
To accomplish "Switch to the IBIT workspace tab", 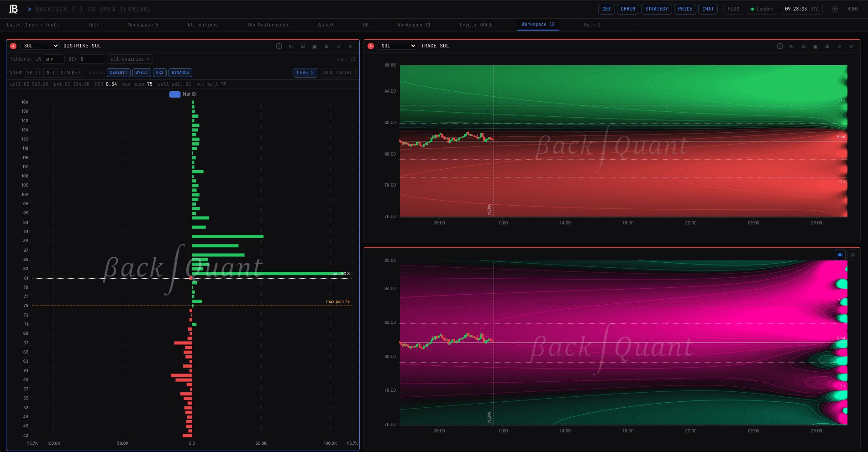I will (x=94, y=25).
